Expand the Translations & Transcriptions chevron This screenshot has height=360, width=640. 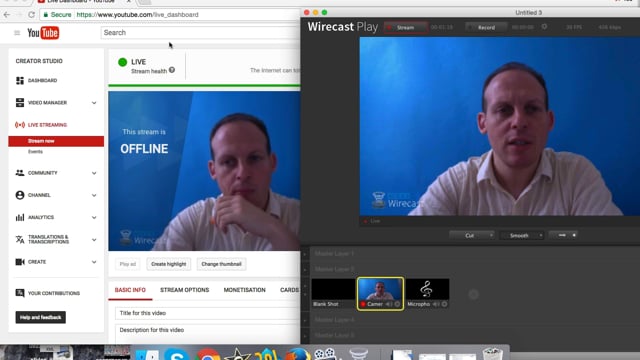(94, 240)
